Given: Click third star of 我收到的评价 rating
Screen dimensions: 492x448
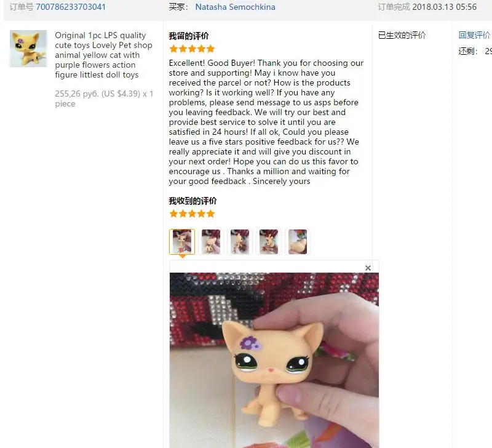Looking at the screenshot, I should point(192,214).
